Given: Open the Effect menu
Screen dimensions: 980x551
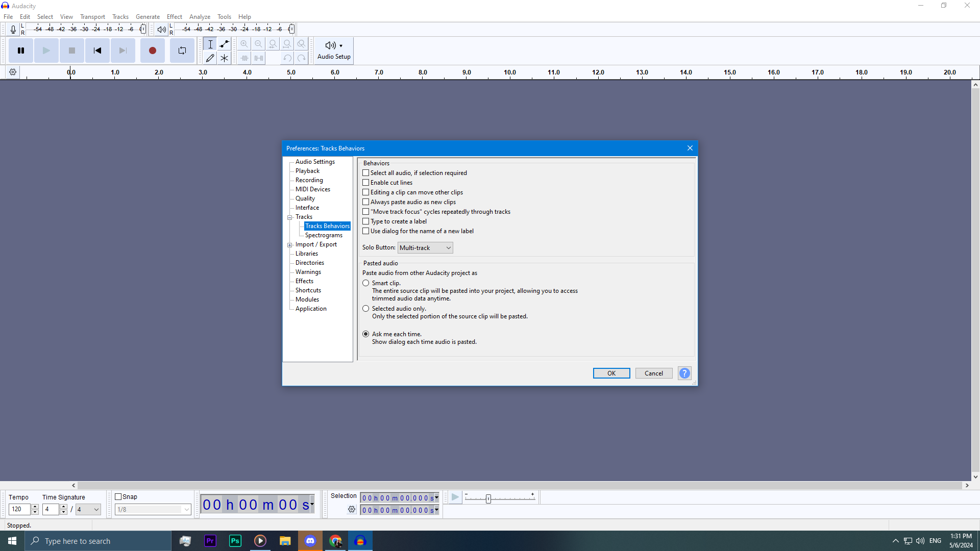Looking at the screenshot, I should tap(174, 17).
